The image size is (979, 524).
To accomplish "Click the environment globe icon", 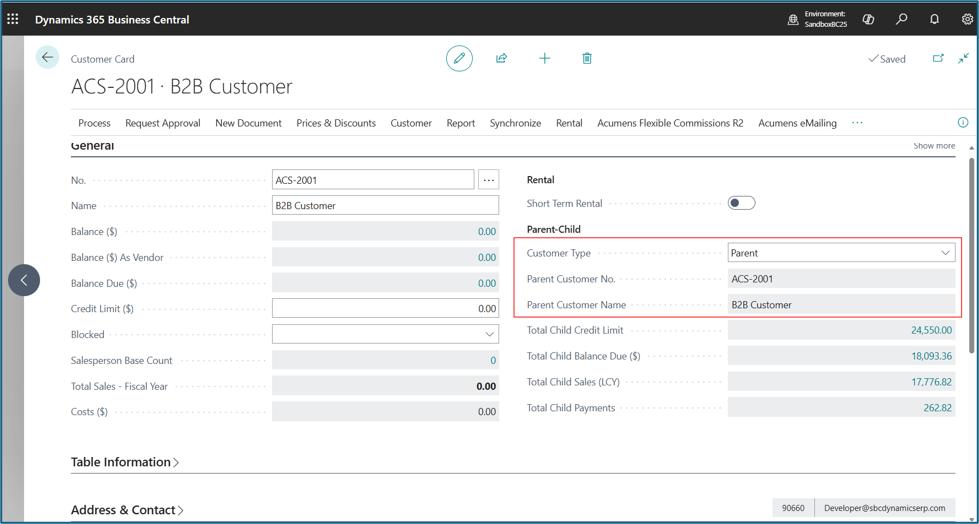I will (793, 20).
